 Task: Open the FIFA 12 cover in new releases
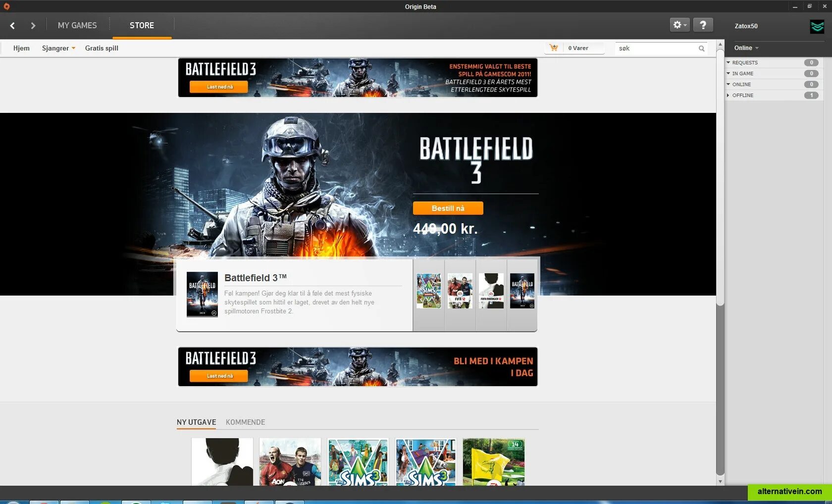290,461
